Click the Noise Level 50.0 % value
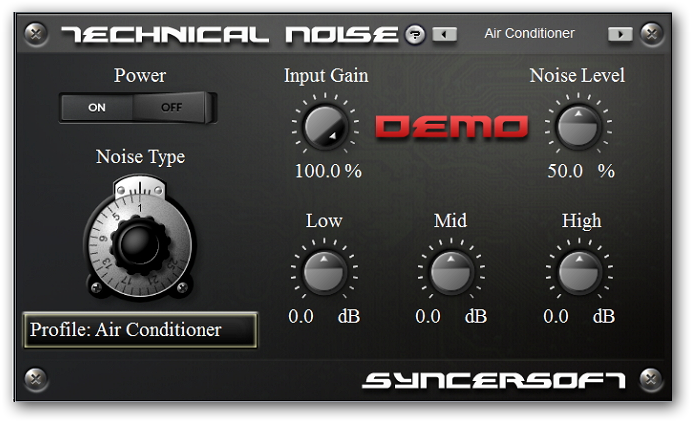This screenshot has height=422, width=692. pyautogui.click(x=581, y=171)
